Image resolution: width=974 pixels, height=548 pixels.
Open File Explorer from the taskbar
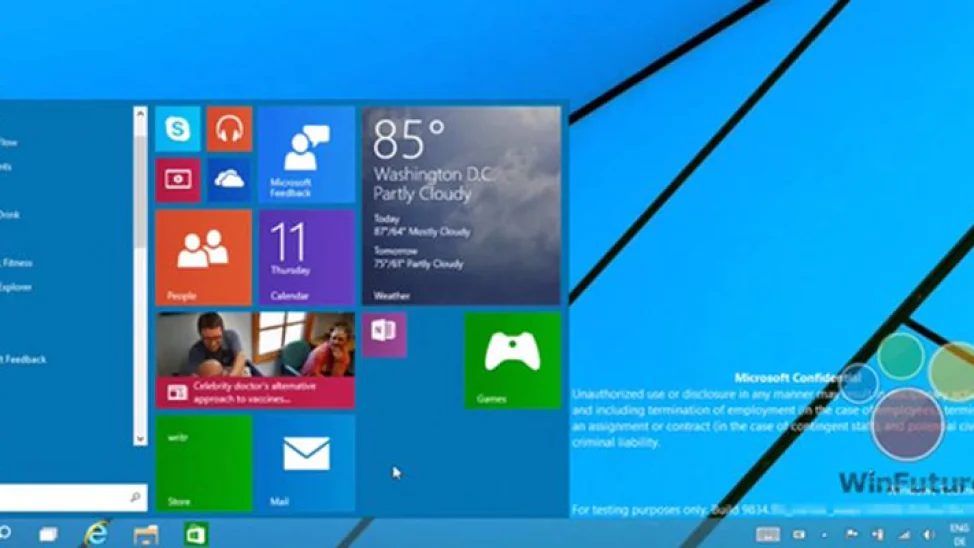[x=146, y=534]
